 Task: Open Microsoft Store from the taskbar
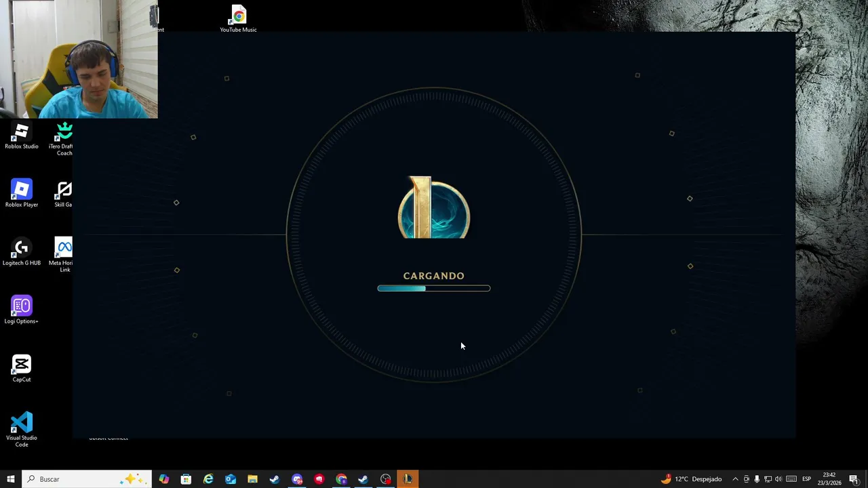click(186, 479)
